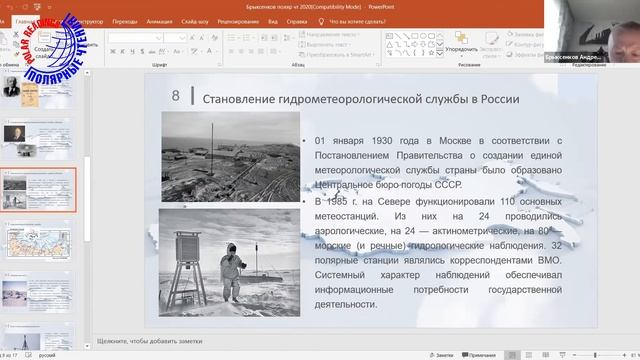Align text right in paragraph group
Screen dimensions: 640x360
click(x=251, y=51)
